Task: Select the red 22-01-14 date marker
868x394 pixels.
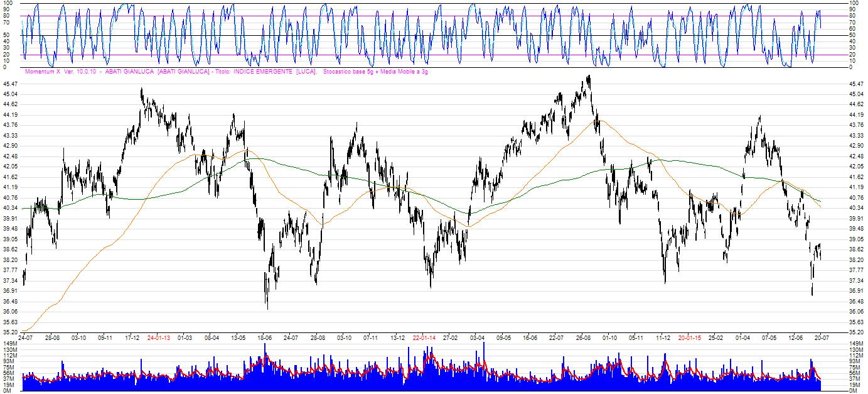Action: click(424, 337)
